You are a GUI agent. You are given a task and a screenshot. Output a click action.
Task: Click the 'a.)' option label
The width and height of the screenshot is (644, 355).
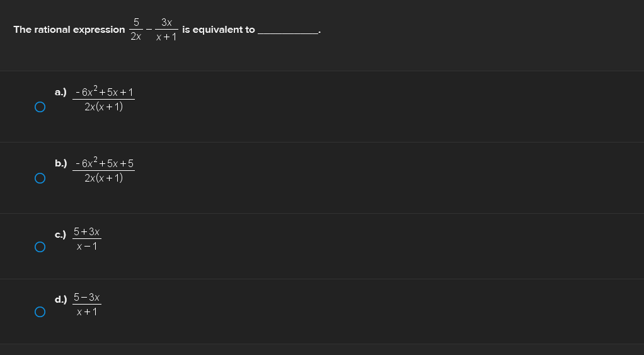tap(60, 93)
